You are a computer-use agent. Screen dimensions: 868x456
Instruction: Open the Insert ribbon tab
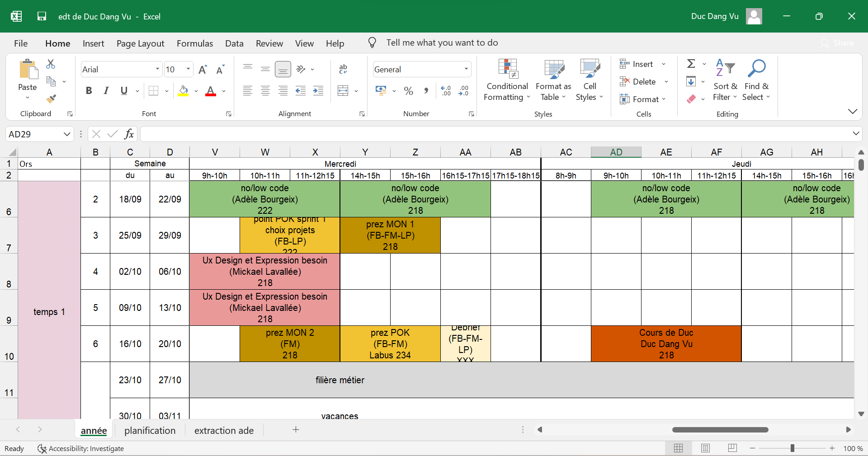tap(93, 43)
